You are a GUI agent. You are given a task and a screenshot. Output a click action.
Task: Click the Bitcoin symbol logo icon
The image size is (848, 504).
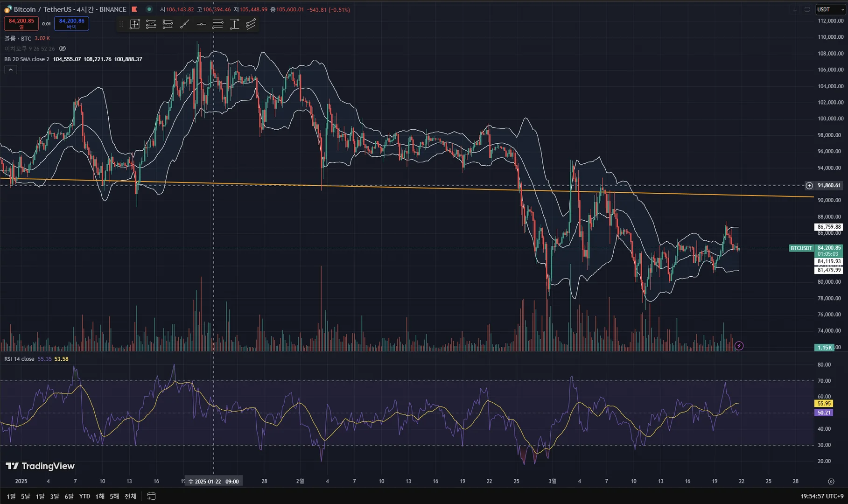8,9
